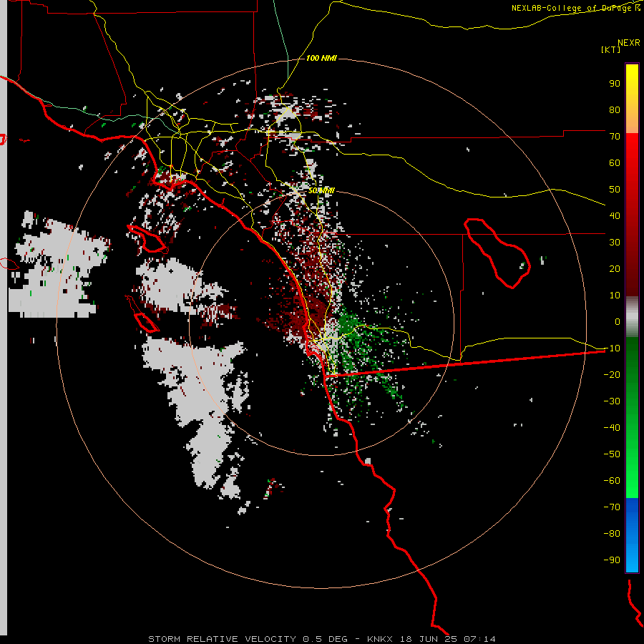Click the "NEXR" label above the color scale

click(629, 42)
